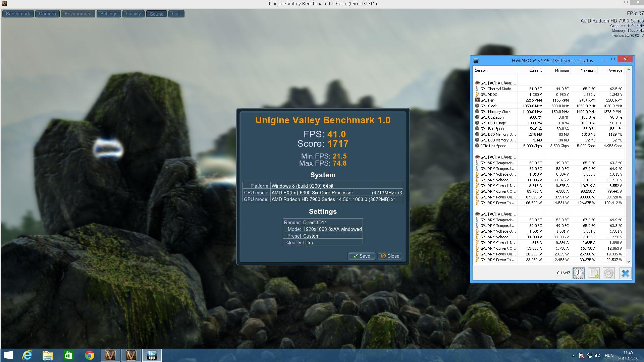The image size is (644, 362).
Task: Show hidden tray icons arrow
Action: click(x=573, y=356)
